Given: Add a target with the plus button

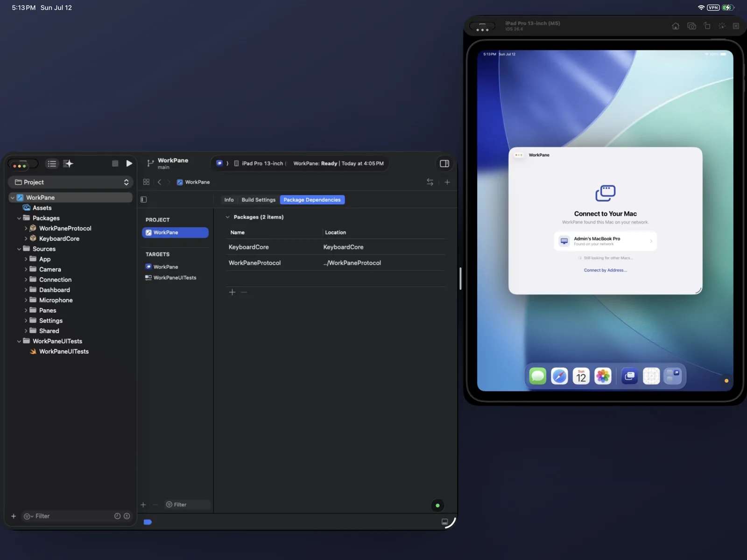Looking at the screenshot, I should (x=143, y=505).
